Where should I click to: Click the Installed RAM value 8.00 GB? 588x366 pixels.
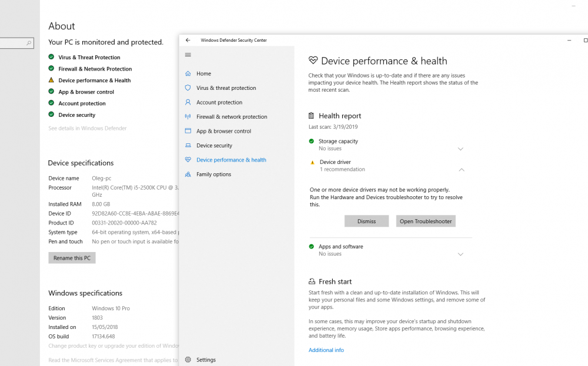[x=101, y=204]
